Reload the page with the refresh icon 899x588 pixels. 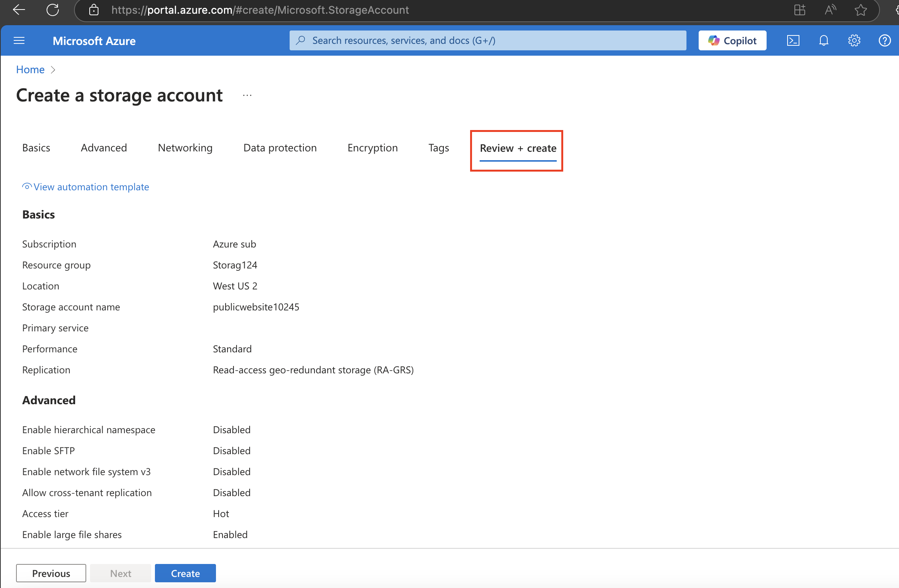53,10
